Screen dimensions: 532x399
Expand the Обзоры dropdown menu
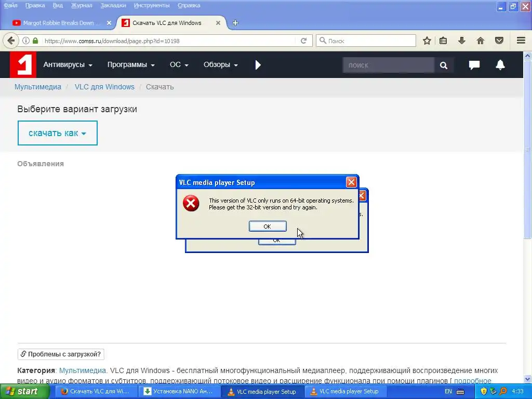coord(220,64)
